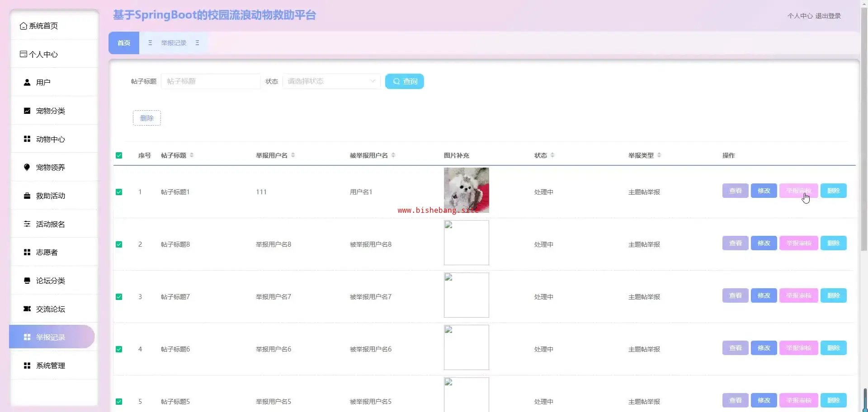Click the 救助活动 sidebar icon
The height and width of the screenshot is (412, 868).
tap(27, 196)
